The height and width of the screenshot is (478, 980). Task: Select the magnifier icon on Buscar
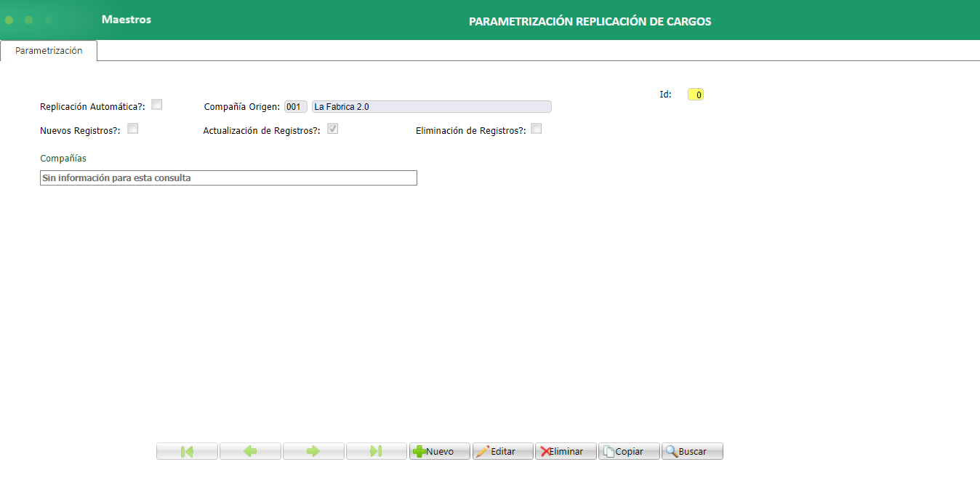(672, 451)
